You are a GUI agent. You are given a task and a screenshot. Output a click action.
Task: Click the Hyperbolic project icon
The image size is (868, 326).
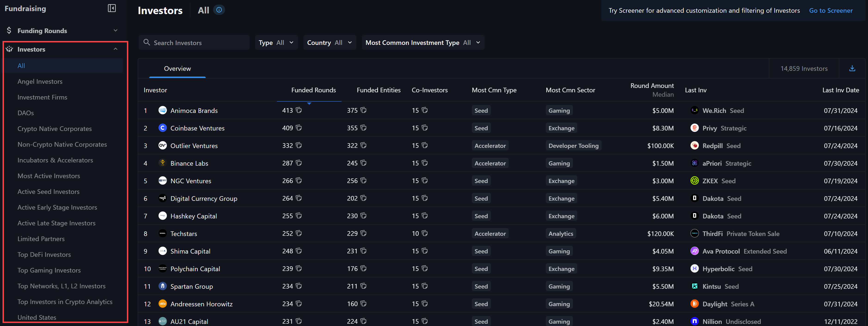[694, 268]
